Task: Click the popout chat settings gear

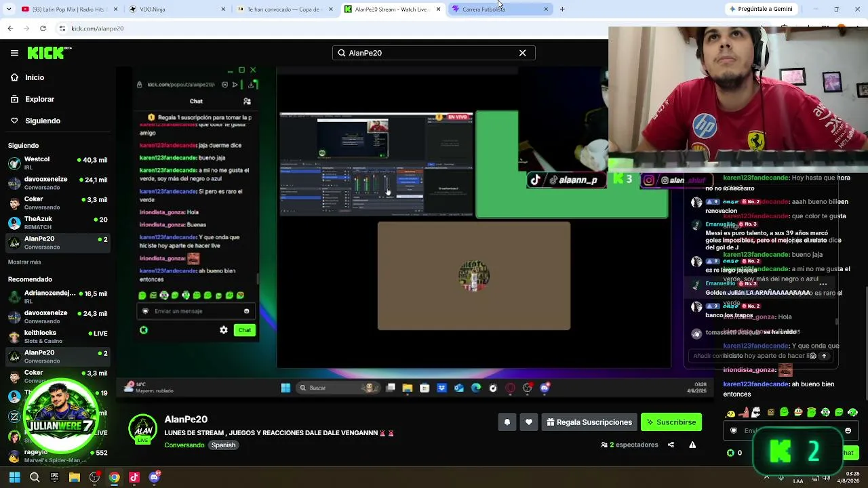Action: click(x=224, y=330)
